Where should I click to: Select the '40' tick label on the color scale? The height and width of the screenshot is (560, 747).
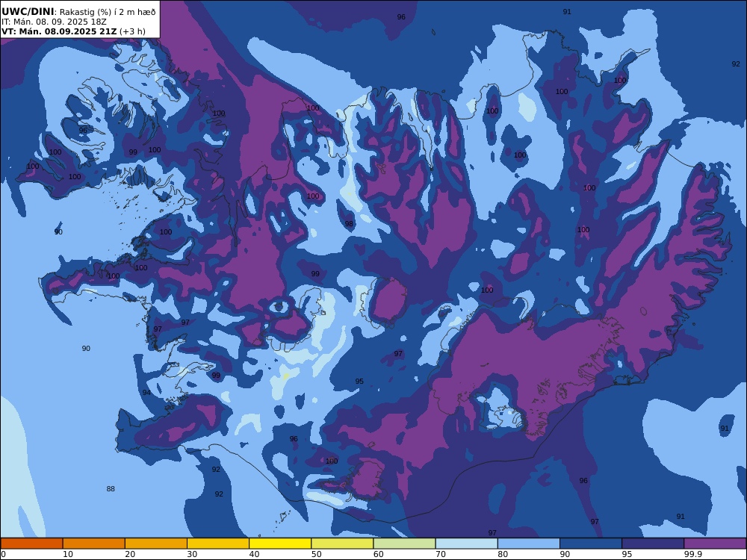click(x=255, y=554)
